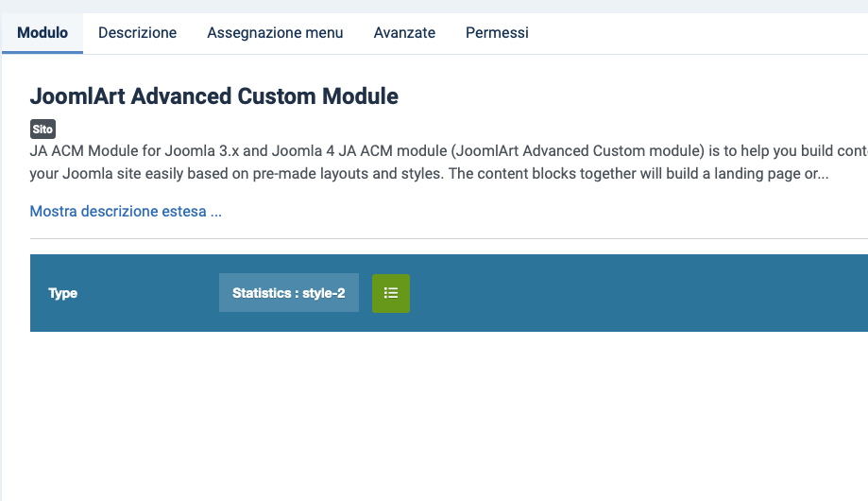The height and width of the screenshot is (501, 868).
Task: Open the Statistics : style-2 type selector
Action: point(288,293)
